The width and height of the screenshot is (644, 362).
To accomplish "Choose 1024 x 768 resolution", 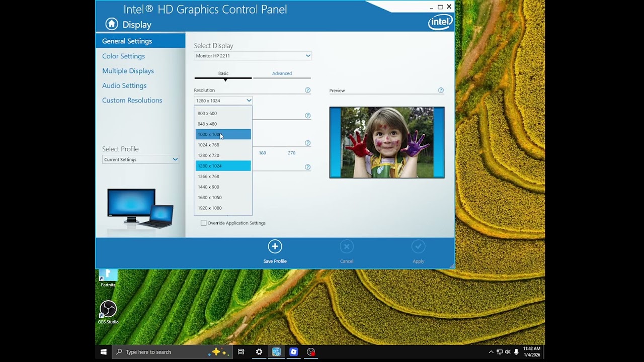I will [x=223, y=145].
